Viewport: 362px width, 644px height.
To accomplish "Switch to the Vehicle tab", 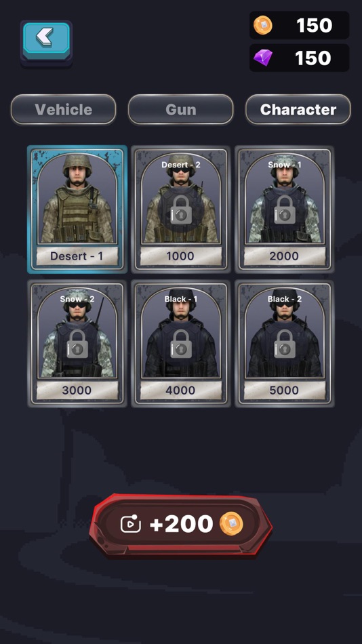I will pyautogui.click(x=63, y=110).
